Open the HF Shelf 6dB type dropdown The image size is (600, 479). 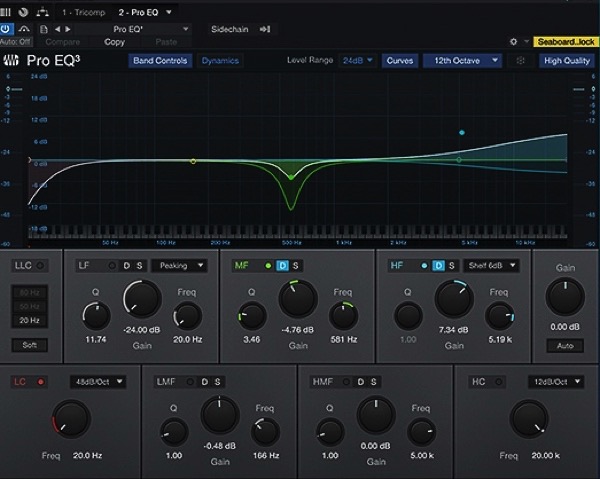point(491,266)
